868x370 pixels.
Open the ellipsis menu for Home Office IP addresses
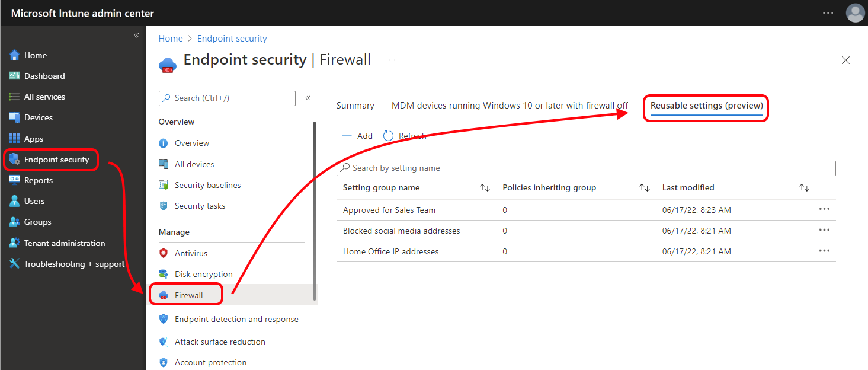tap(824, 250)
